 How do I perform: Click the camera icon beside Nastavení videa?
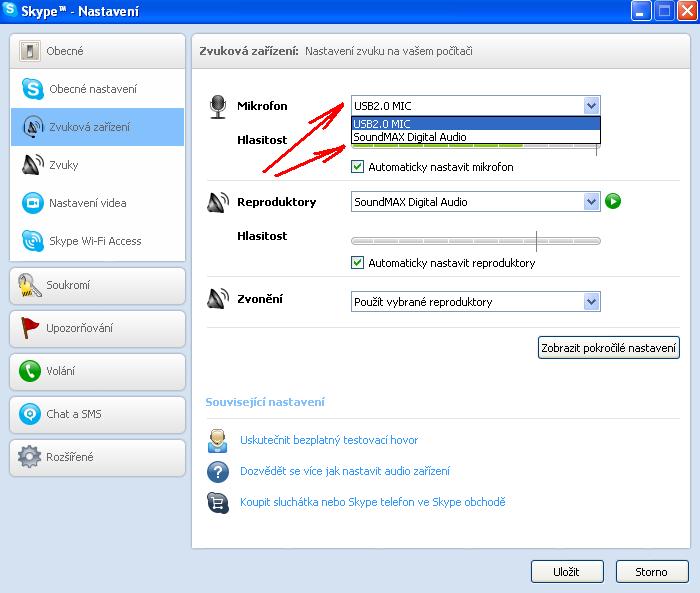(x=33, y=203)
